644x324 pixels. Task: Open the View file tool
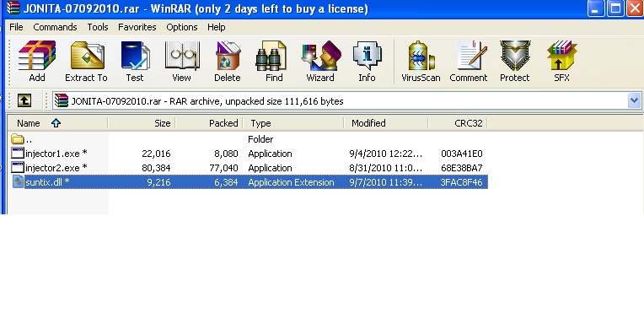pos(181,62)
